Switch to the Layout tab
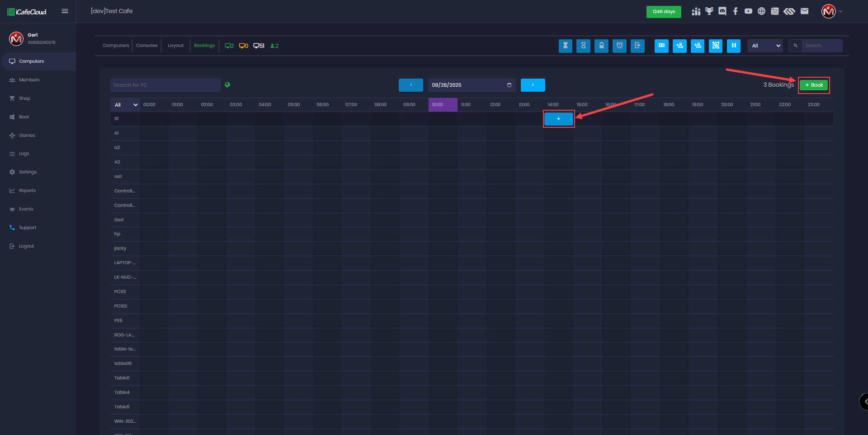 click(175, 46)
